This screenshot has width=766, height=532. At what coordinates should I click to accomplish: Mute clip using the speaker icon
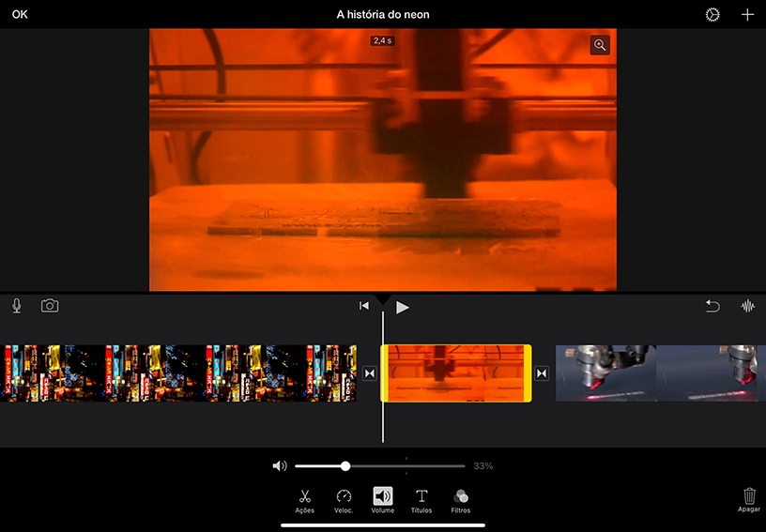(280, 466)
